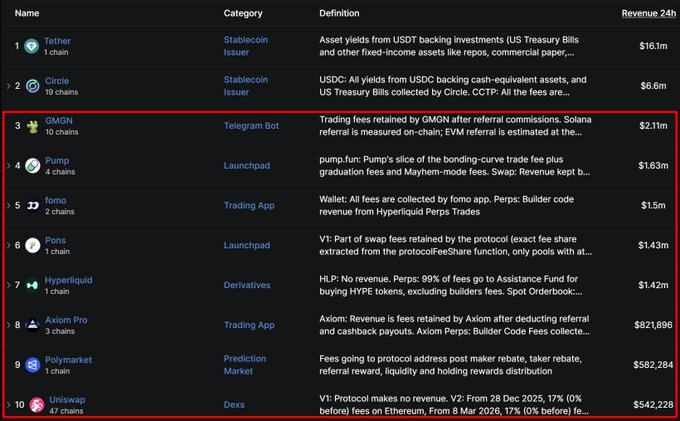
Task: Click the '10 chains' label under GMGN
Action: click(62, 132)
